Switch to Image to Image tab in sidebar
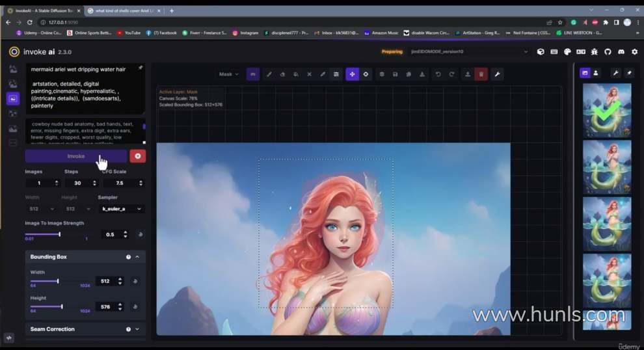 (x=13, y=84)
